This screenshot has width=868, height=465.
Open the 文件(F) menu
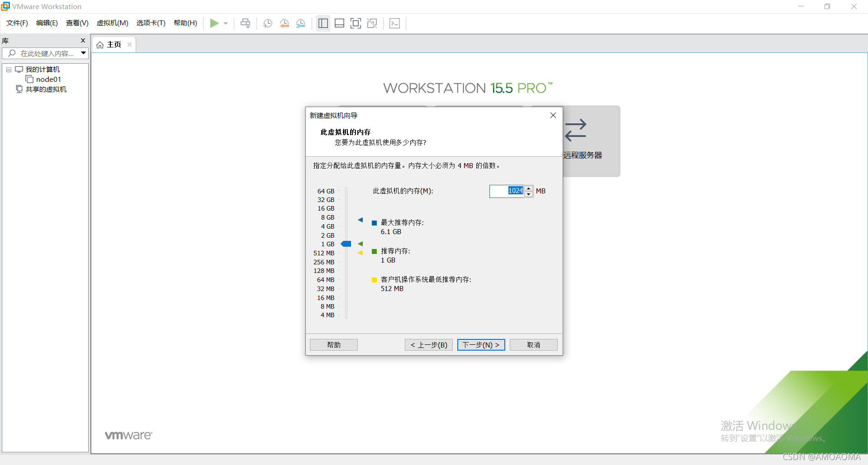point(17,23)
